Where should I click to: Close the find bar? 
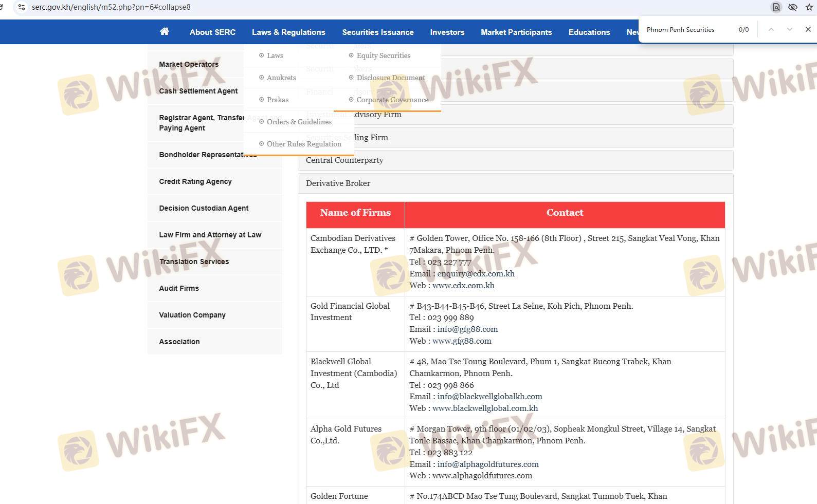click(x=808, y=30)
